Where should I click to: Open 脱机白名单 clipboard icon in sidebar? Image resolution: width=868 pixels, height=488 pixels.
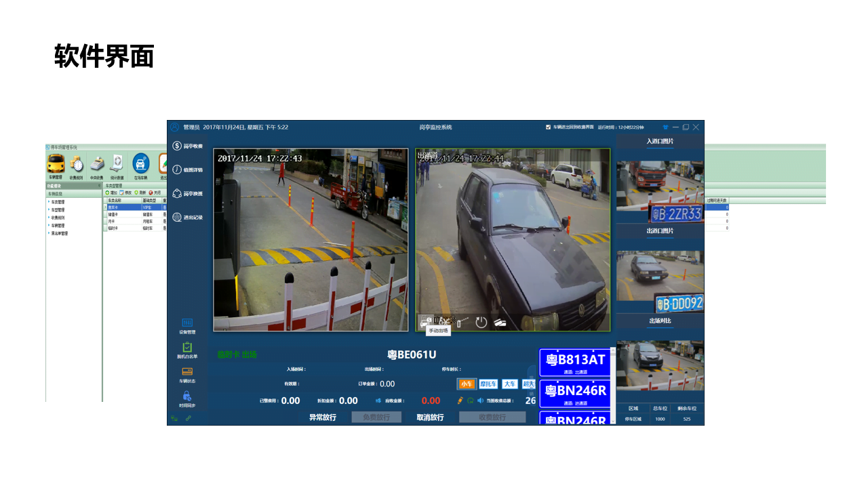click(x=187, y=347)
